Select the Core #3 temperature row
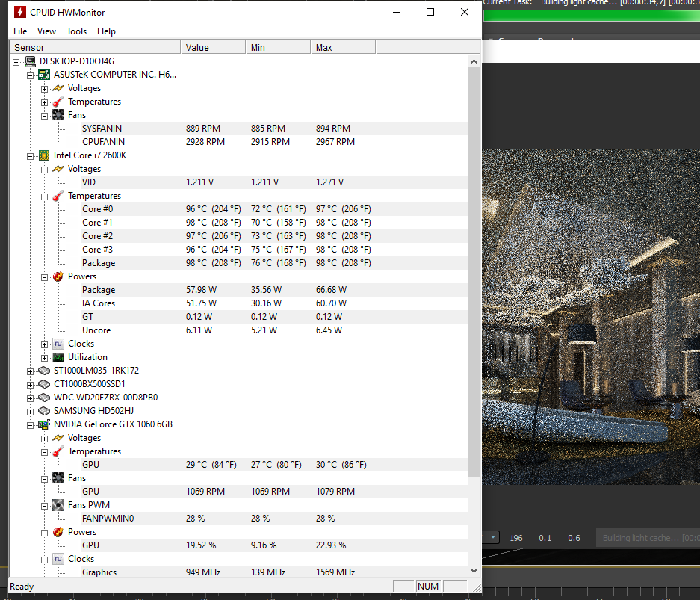This screenshot has height=600, width=700. 275,250
